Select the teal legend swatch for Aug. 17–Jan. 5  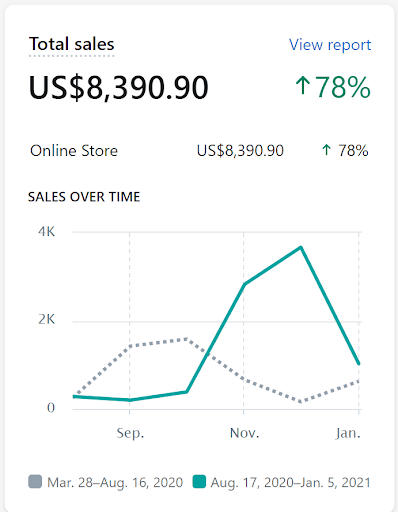[199, 482]
